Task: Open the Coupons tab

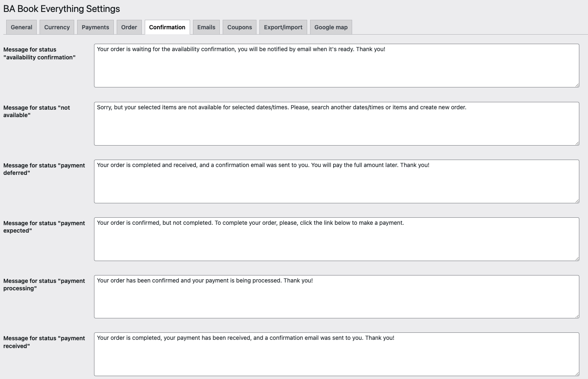Action: click(x=240, y=27)
